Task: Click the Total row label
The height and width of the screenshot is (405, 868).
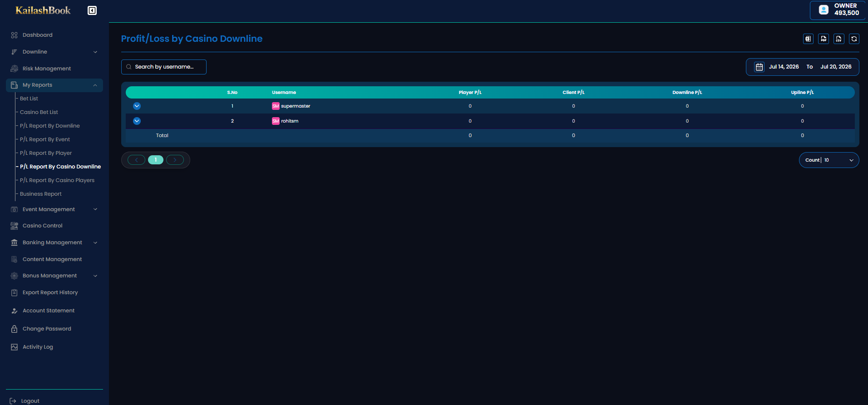Action: (162, 136)
